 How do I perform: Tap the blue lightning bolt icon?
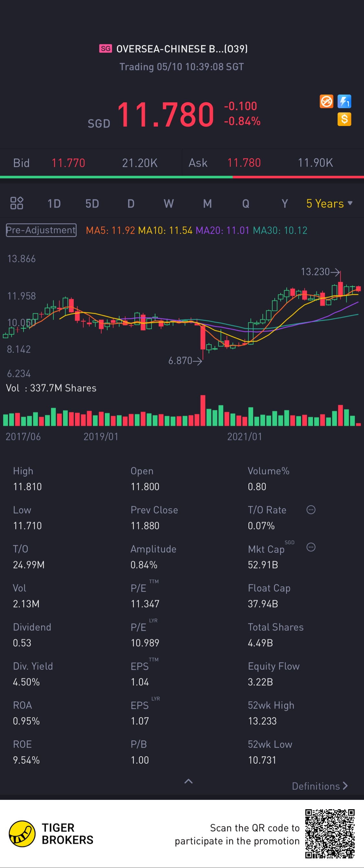point(344,101)
